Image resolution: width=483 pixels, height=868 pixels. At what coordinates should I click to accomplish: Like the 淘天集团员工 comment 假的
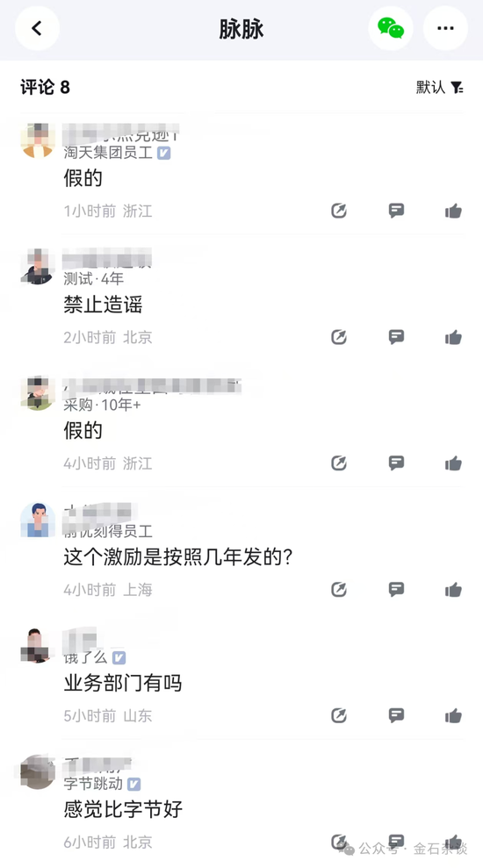tap(453, 211)
